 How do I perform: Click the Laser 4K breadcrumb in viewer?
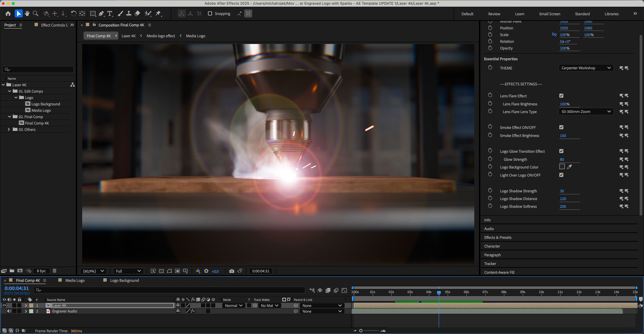tap(128, 36)
